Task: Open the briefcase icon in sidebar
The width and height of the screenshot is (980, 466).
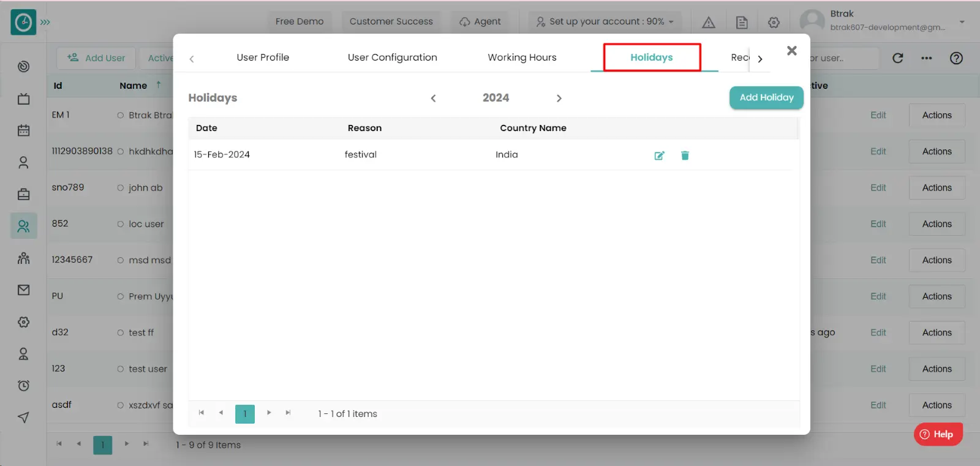Action: (24, 194)
